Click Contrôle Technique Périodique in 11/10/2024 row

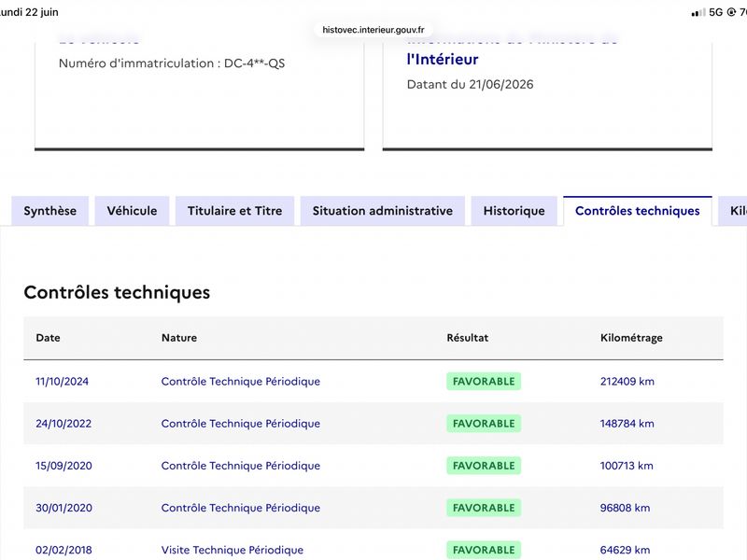tap(241, 382)
